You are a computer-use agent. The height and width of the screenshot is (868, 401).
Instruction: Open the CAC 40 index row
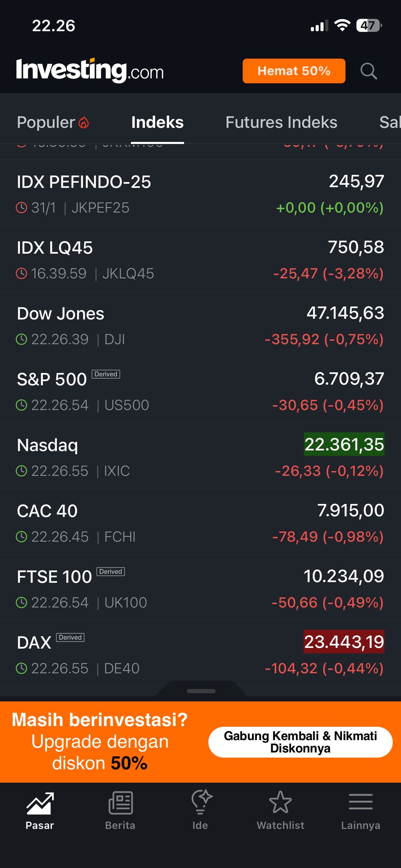point(200,522)
